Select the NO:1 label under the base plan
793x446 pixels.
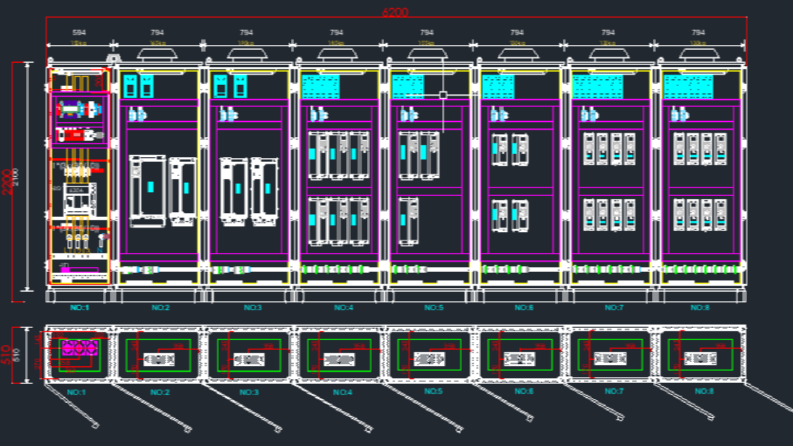pyautogui.click(x=76, y=392)
